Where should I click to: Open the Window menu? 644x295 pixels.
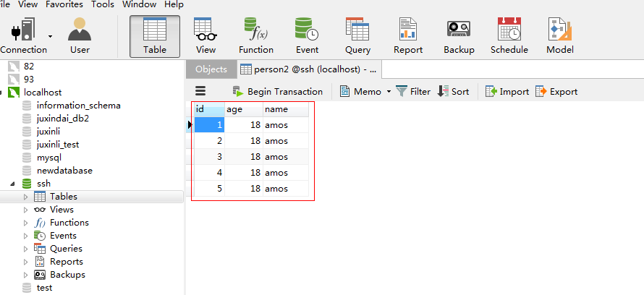point(139,4)
